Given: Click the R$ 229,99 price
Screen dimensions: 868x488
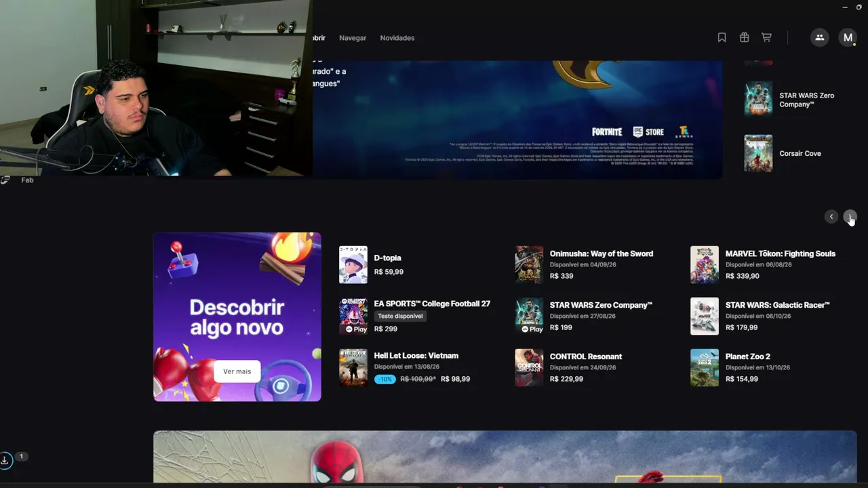Looking at the screenshot, I should tap(566, 379).
